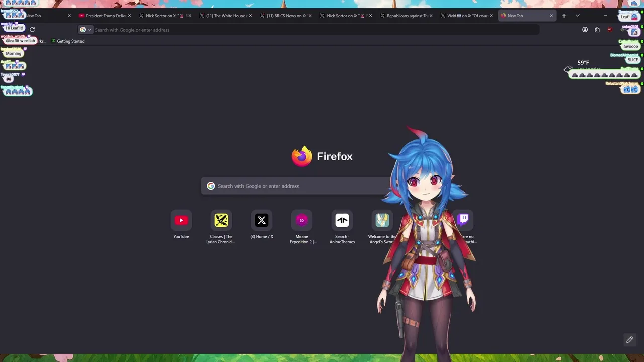Expand the search engine dropdown in address bar
644x362 pixels.
click(x=86, y=30)
